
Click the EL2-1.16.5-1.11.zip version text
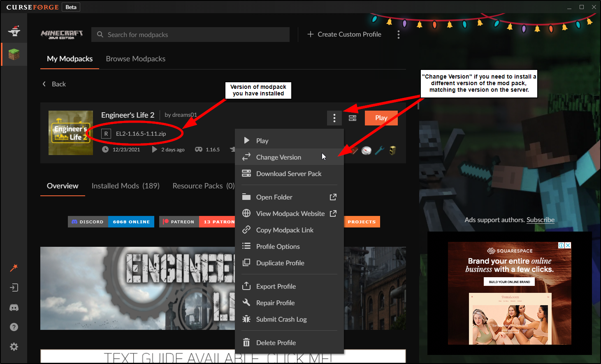pyautogui.click(x=141, y=134)
